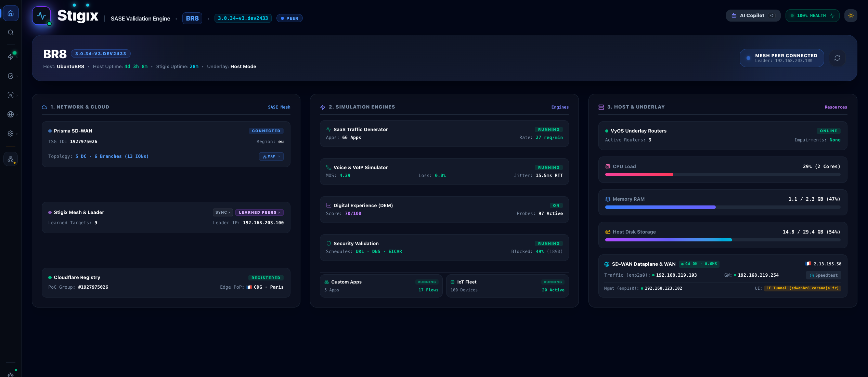Select the TSG ID value 1927975026

(83, 142)
